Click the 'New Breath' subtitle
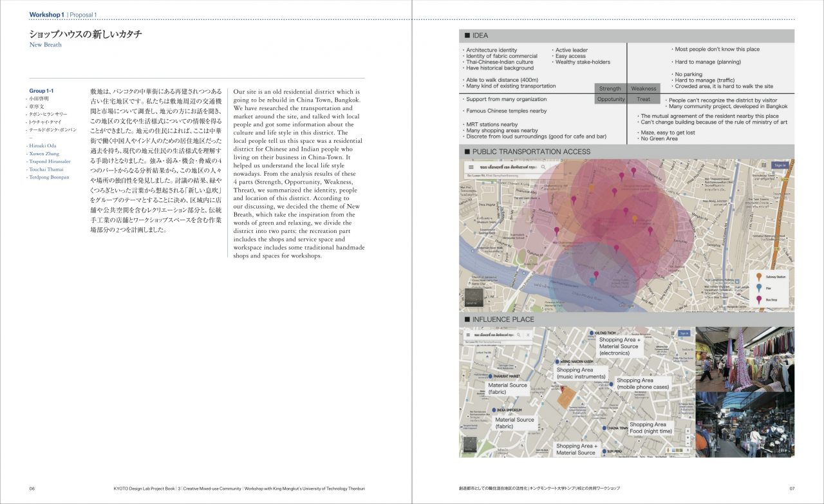824x504 pixels. click(x=45, y=45)
